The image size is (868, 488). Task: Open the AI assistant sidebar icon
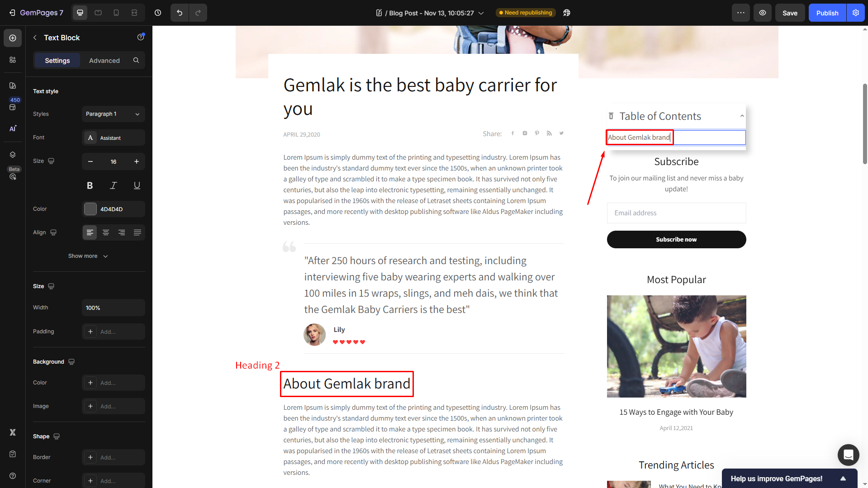point(13,128)
